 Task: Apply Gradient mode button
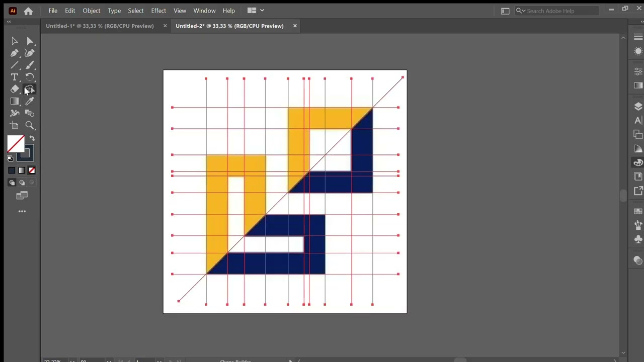pyautogui.click(x=22, y=170)
